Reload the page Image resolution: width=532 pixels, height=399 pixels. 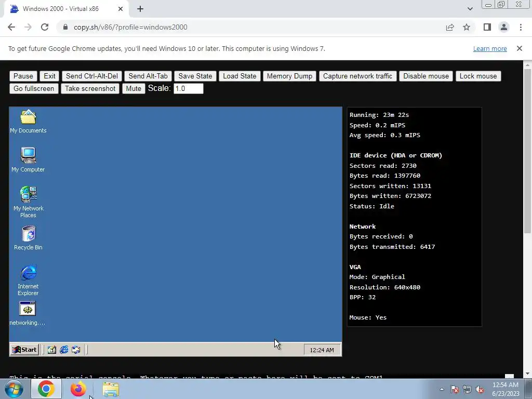(x=45, y=27)
